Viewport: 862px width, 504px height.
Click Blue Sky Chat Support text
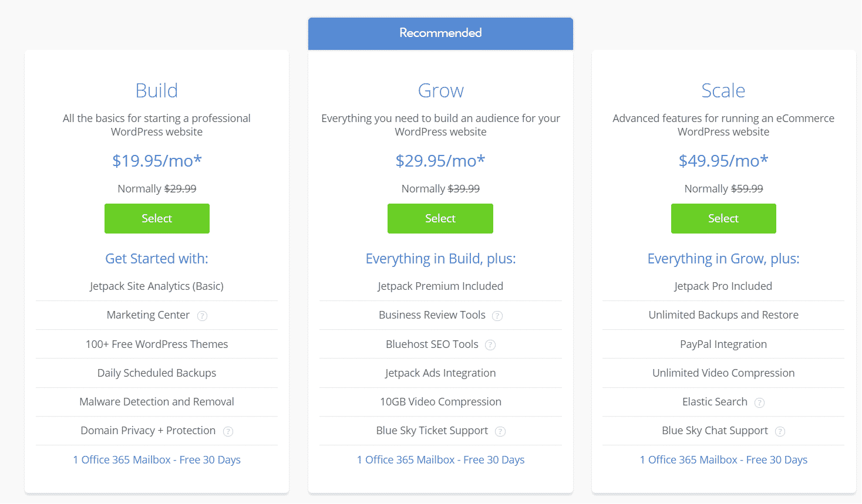click(x=715, y=431)
